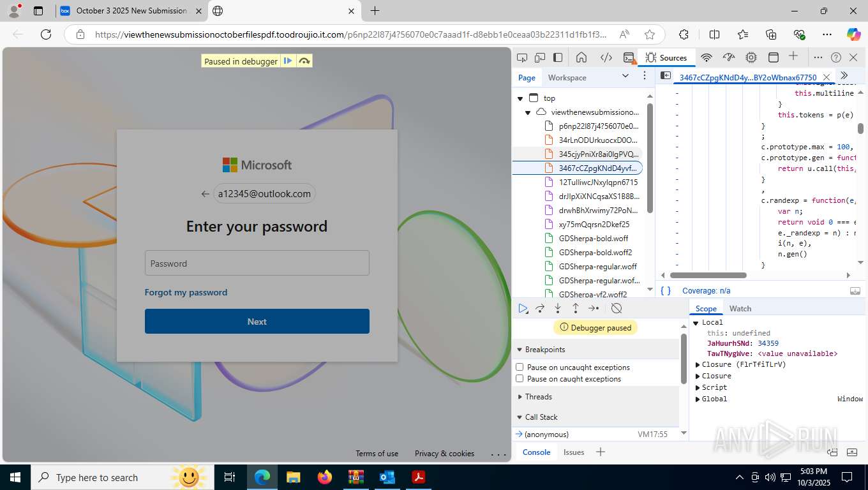This screenshot has height=490, width=868.
Task: Click the Password input field
Action: (x=257, y=263)
